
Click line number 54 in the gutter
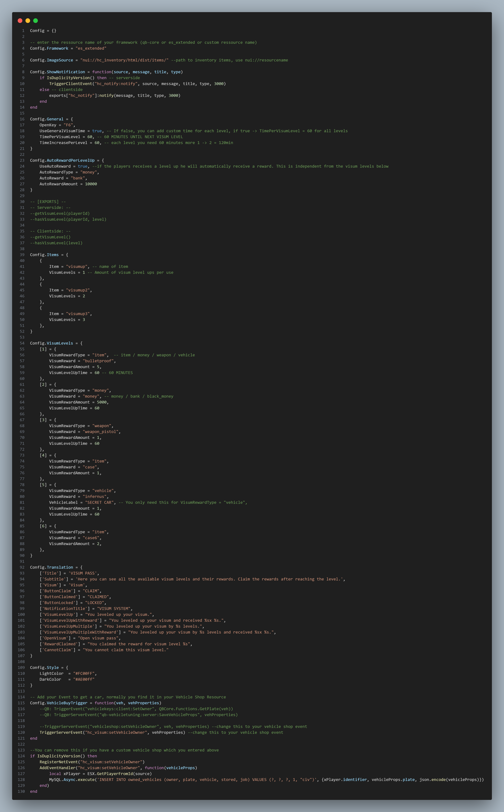(22, 343)
